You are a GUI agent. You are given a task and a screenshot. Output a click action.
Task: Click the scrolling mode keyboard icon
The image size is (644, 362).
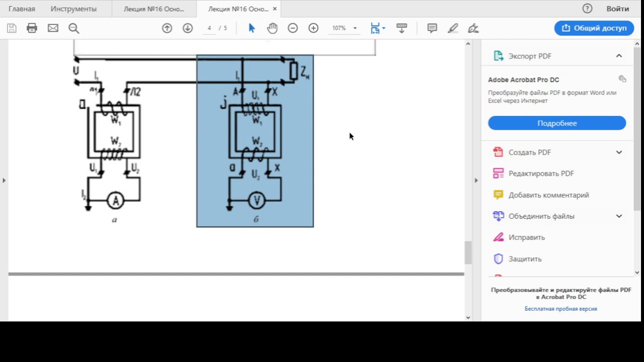pos(401,28)
